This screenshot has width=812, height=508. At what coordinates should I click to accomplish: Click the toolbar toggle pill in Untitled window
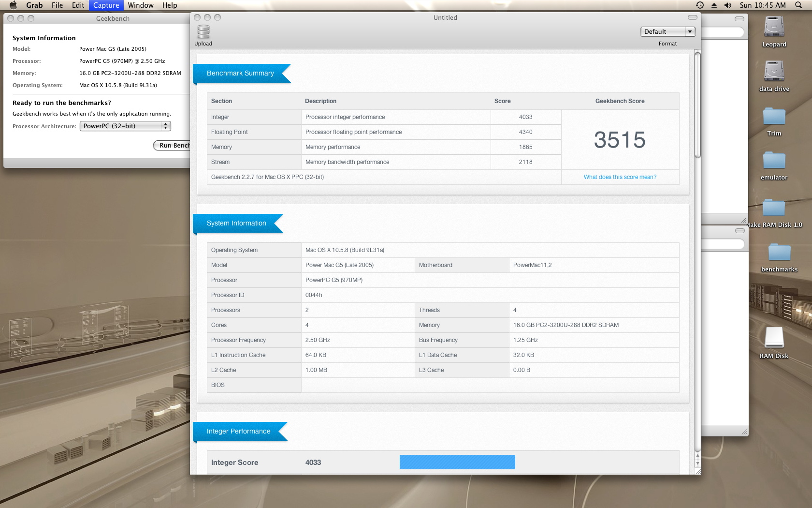click(x=693, y=17)
